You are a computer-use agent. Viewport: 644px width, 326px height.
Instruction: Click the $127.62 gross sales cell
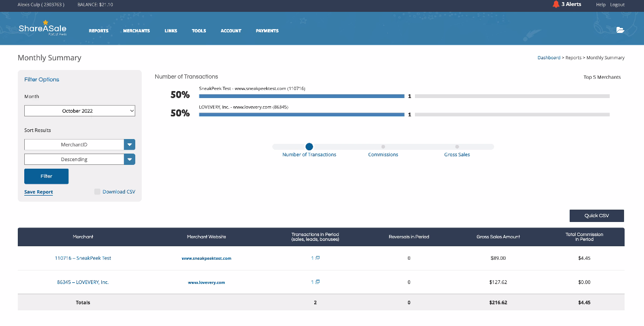pos(498,282)
